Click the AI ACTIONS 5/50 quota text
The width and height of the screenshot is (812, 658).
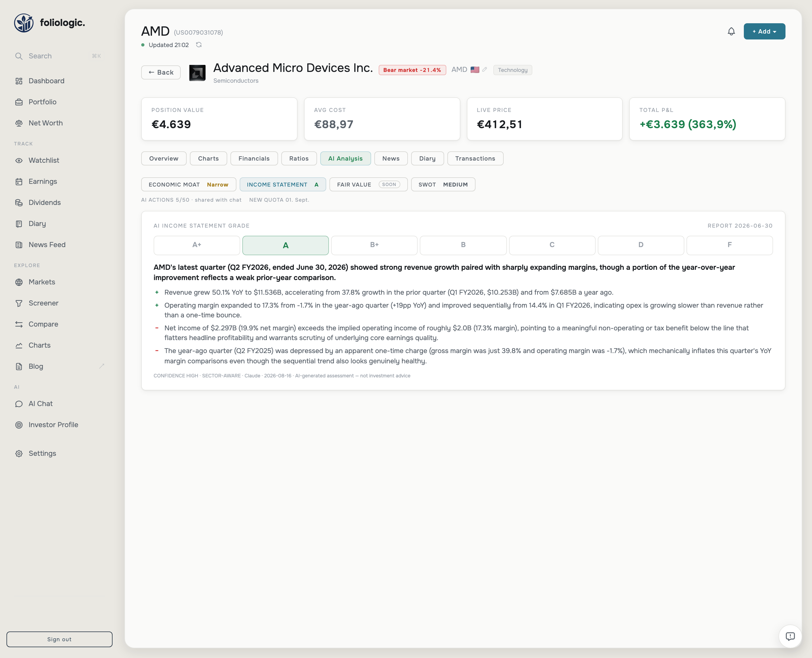coord(191,200)
